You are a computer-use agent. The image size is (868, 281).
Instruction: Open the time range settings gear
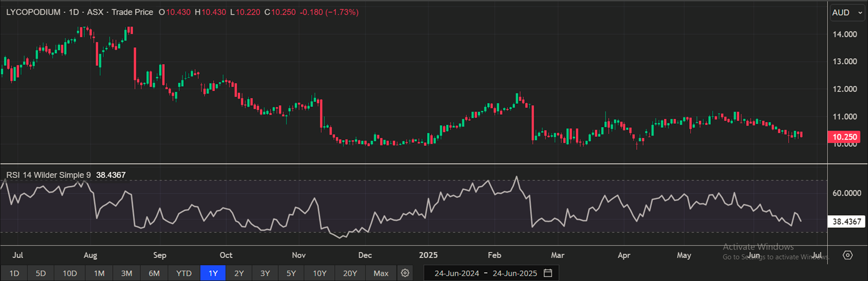(x=405, y=273)
